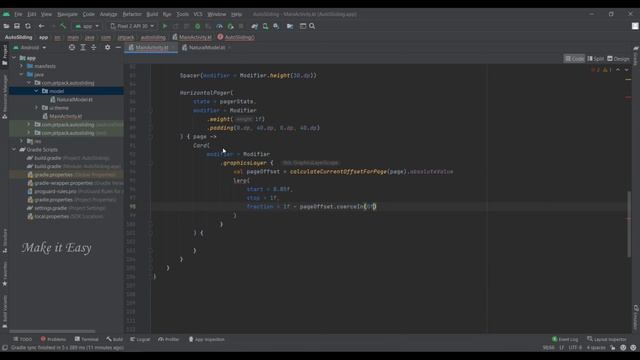640x360 pixels.
Task: Open the Refactor menu
Action: pos(132,14)
